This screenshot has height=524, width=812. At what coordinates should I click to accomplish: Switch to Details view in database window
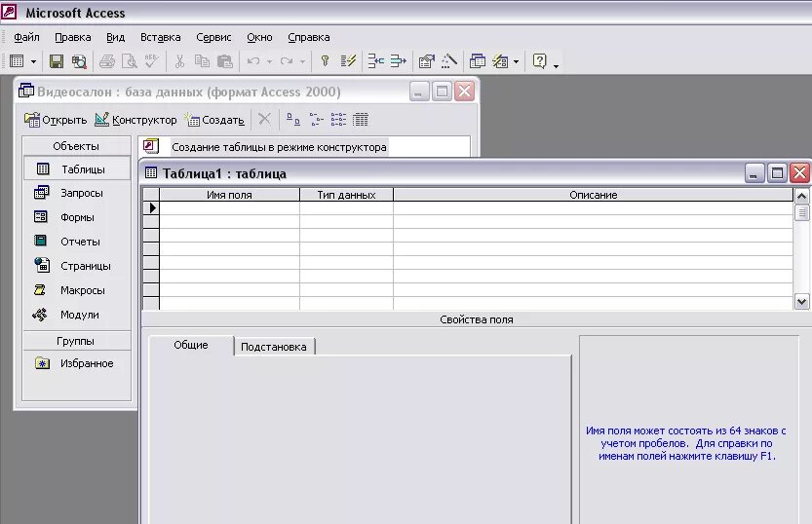point(361,120)
